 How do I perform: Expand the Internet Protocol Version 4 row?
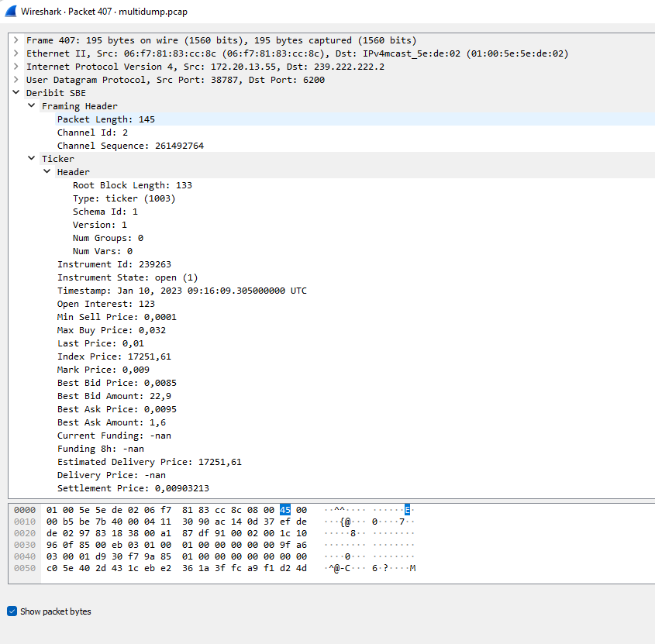16,67
